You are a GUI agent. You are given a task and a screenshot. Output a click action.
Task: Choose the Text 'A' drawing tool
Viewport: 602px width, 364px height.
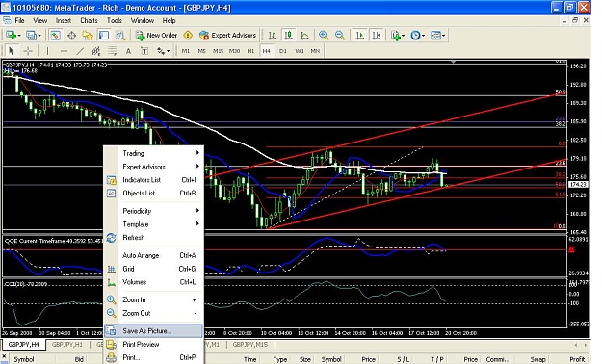pyautogui.click(x=128, y=51)
